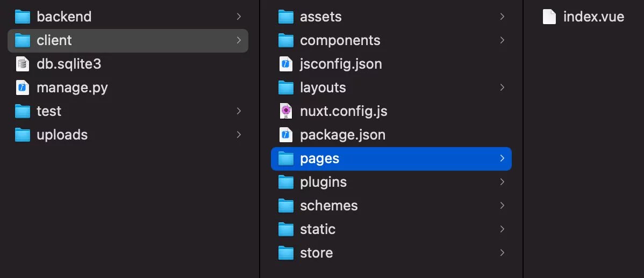Viewport: 644px width, 278px height.
Task: Expand the test folder chevron
Action: [239, 111]
